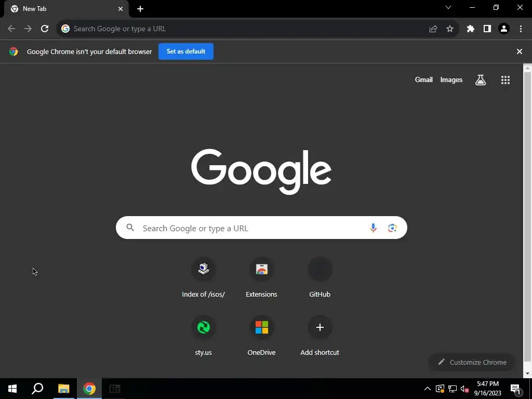Open the 7-Zip taskbar icon
Image resolution: width=532 pixels, height=399 pixels.
click(x=115, y=389)
